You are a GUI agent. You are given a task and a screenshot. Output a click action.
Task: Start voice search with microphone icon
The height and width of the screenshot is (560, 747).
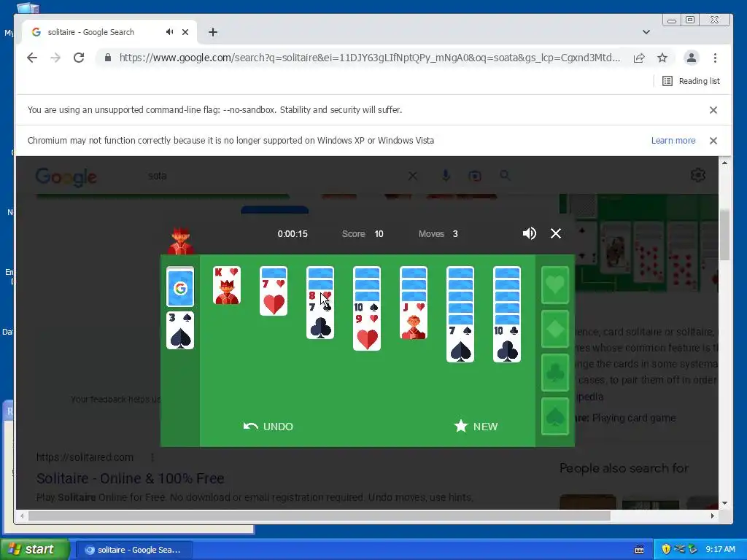[446, 176]
